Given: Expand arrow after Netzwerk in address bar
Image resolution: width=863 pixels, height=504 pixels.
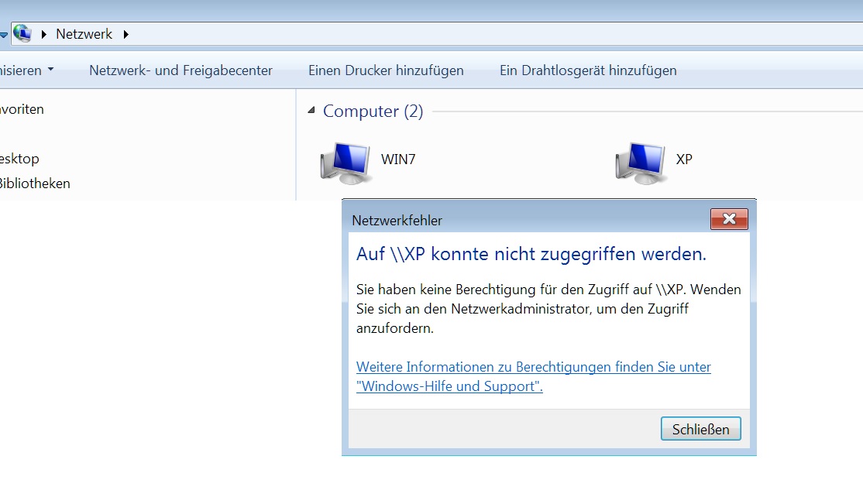Looking at the screenshot, I should click(x=126, y=34).
